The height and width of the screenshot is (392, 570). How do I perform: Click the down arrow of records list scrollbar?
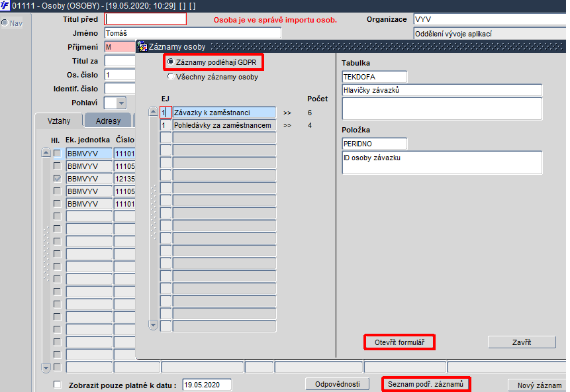(x=154, y=325)
